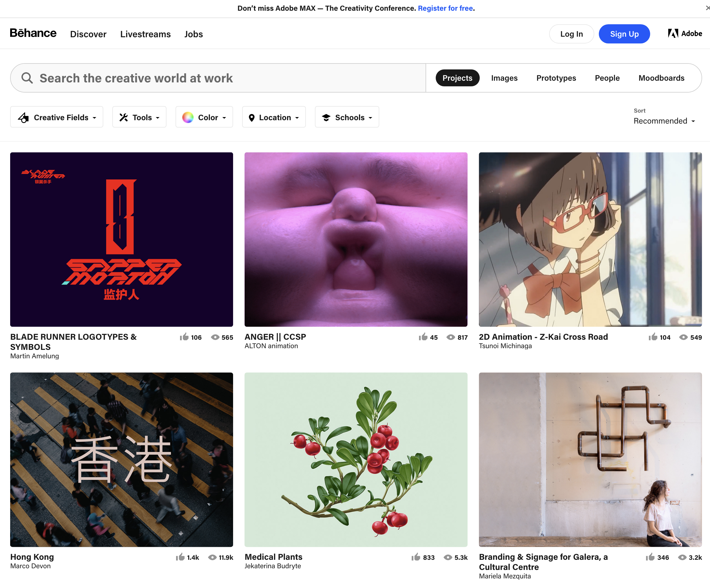
Task: Expand the Schools filter dropdown
Action: [347, 117]
